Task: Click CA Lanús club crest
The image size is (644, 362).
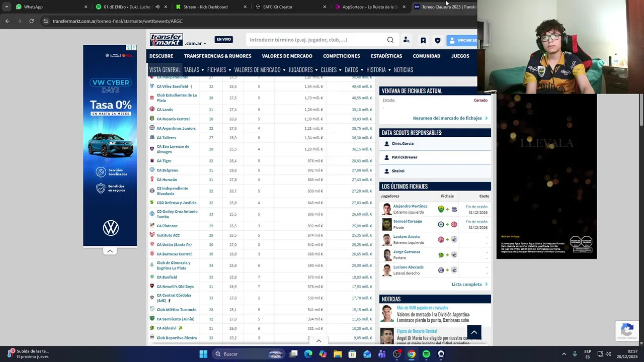Action: click(x=152, y=109)
